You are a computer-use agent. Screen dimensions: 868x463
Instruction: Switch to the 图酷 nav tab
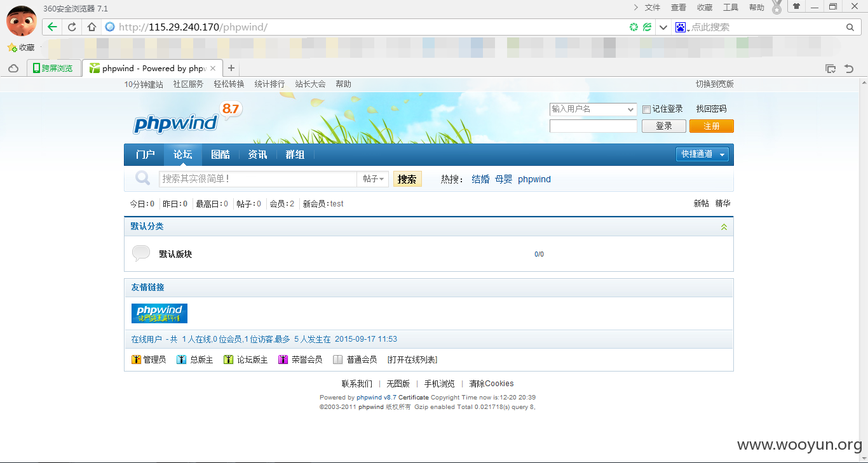tap(220, 155)
